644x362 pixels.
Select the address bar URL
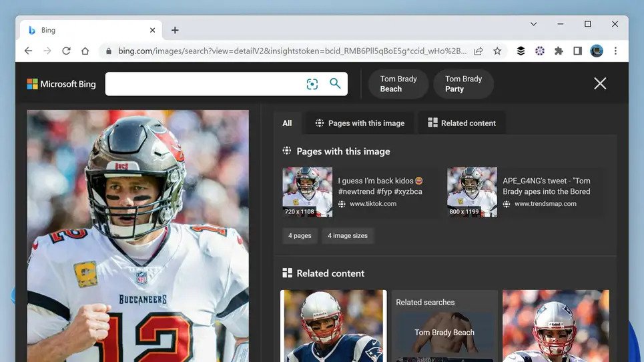click(292, 51)
